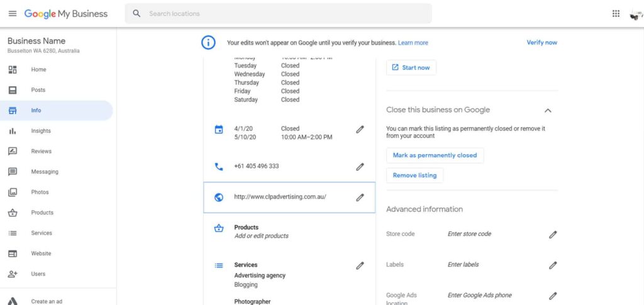Edit Google Ads phone with pencil icon

coord(553,296)
